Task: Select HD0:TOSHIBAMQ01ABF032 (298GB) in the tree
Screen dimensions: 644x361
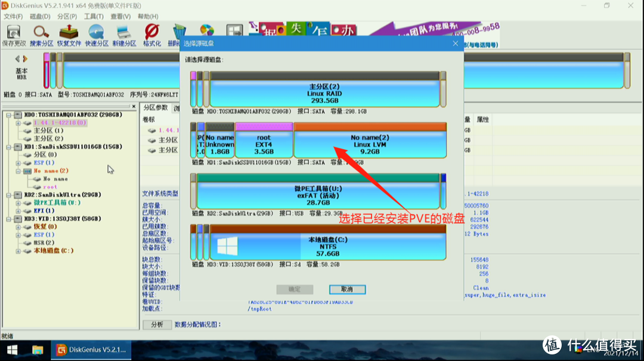Action: point(73,115)
